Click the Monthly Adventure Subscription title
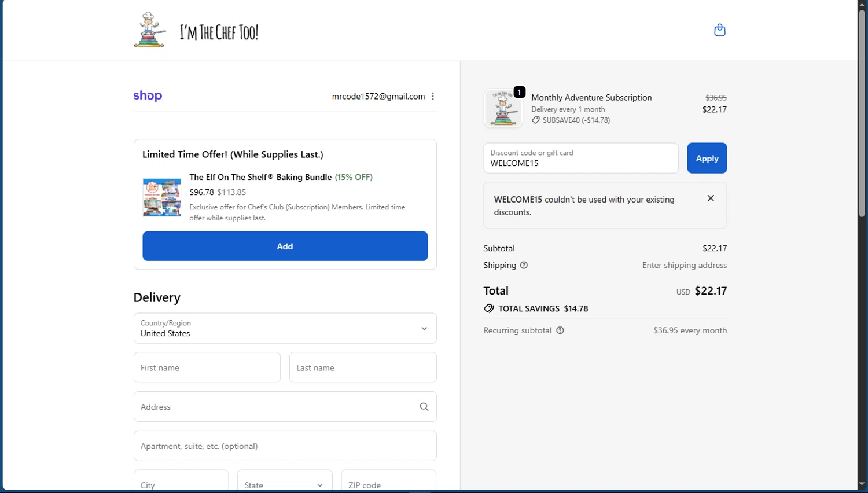Image resolution: width=868 pixels, height=493 pixels. (x=591, y=97)
